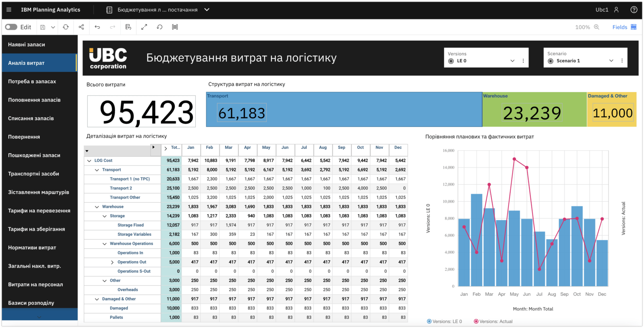Click the Refresh data icon
Image resolution: width=644 pixels, height=328 pixels.
pos(66,27)
